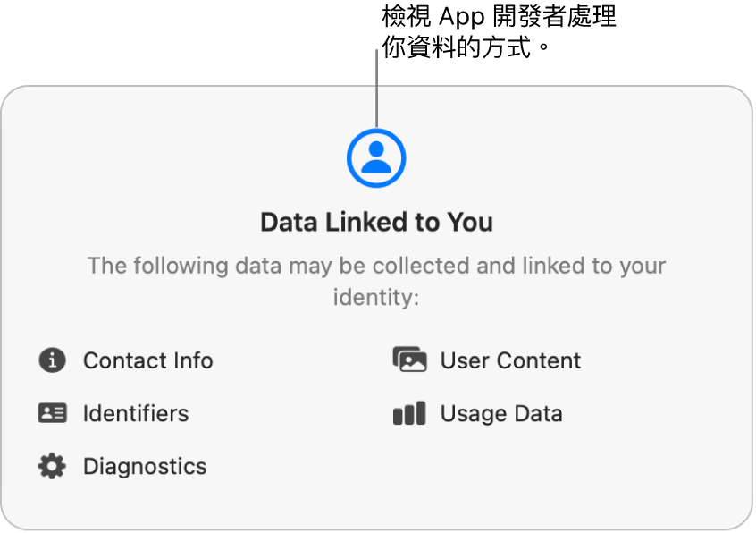The width and height of the screenshot is (756, 533).
Task: Click the Data Linked to You heading
Action: tap(376, 222)
